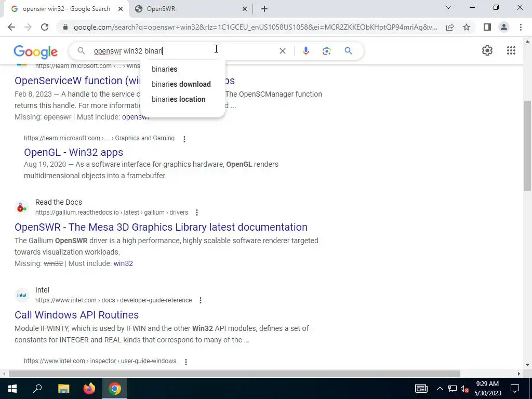Open Chrome tab search chevron
Viewport: 532px width, 399px height.
click(448, 7)
